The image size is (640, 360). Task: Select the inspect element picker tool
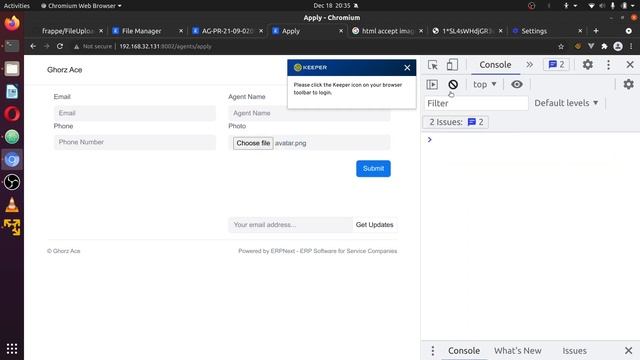433,65
